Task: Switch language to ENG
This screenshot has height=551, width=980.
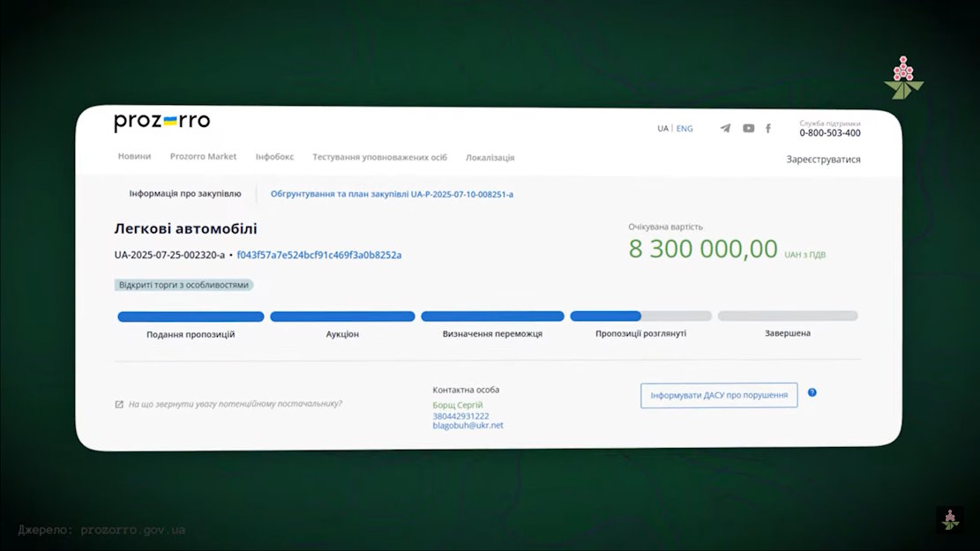Action: pos(685,129)
